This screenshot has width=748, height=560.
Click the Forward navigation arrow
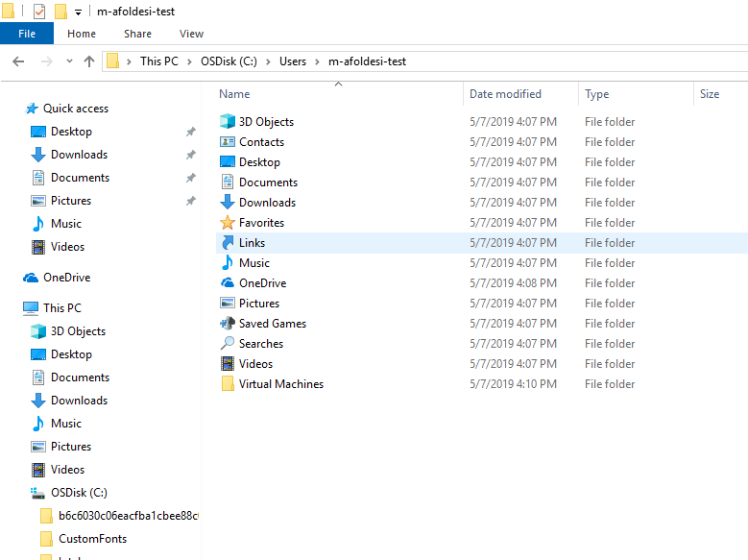click(x=46, y=61)
